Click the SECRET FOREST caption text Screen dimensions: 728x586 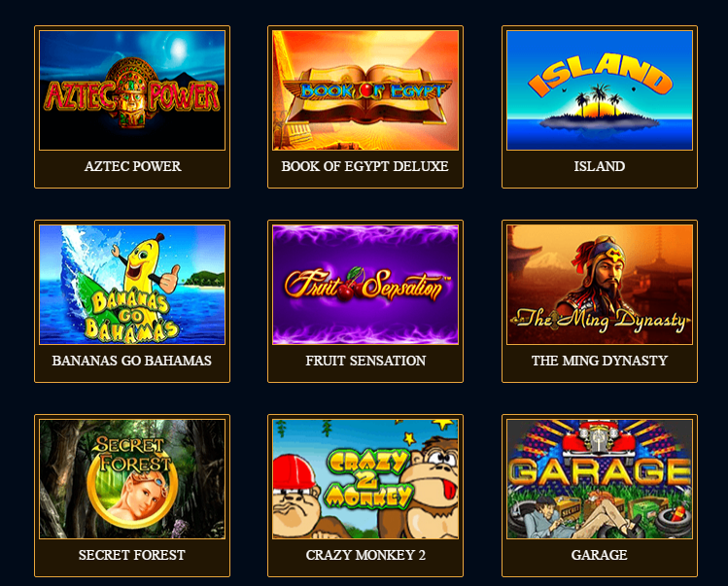point(132,555)
